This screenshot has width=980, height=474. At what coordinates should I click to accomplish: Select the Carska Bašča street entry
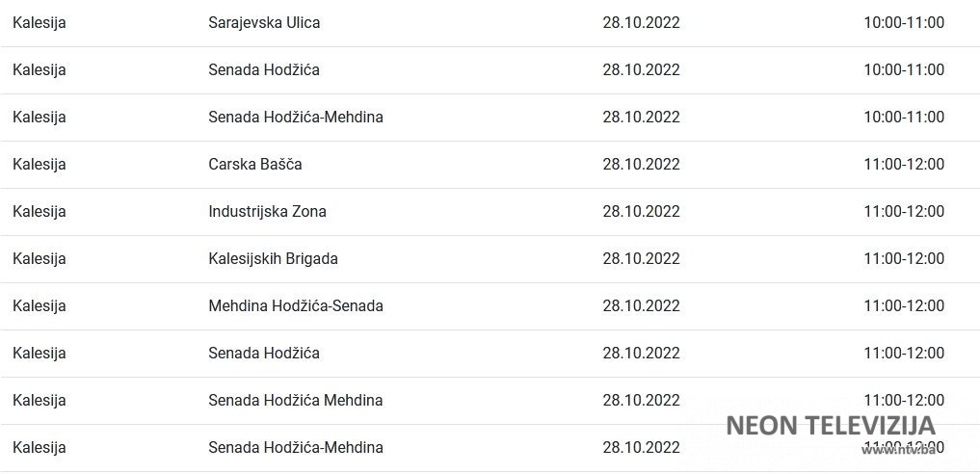pos(254,164)
